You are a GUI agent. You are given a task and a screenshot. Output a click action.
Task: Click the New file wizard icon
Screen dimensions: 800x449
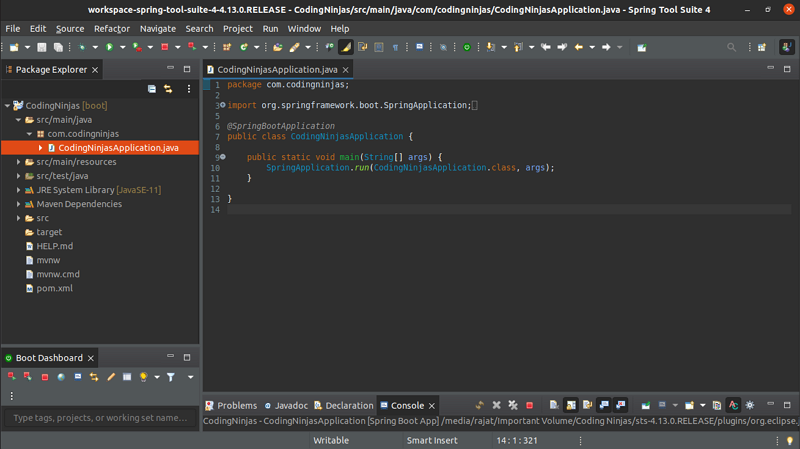coord(14,47)
